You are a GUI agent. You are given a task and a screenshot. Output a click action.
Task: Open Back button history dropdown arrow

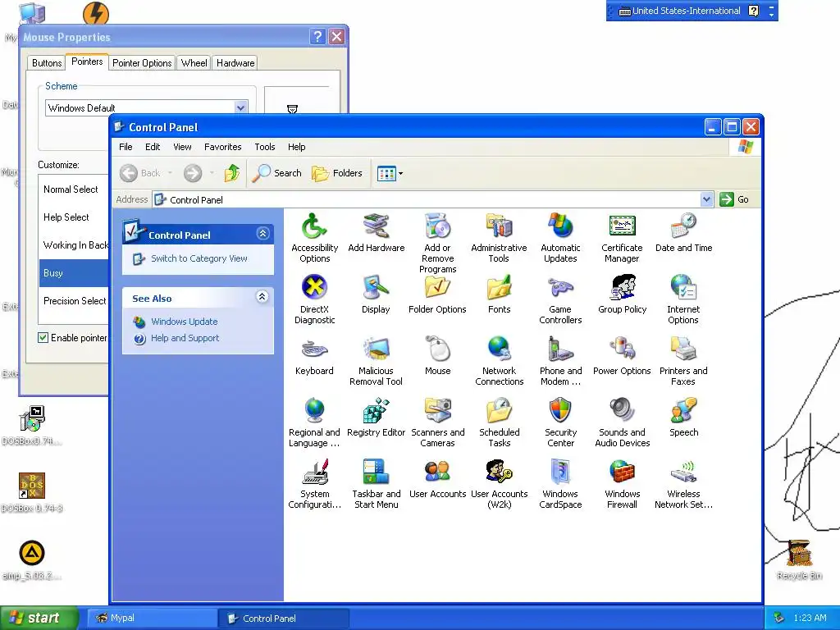170,173
